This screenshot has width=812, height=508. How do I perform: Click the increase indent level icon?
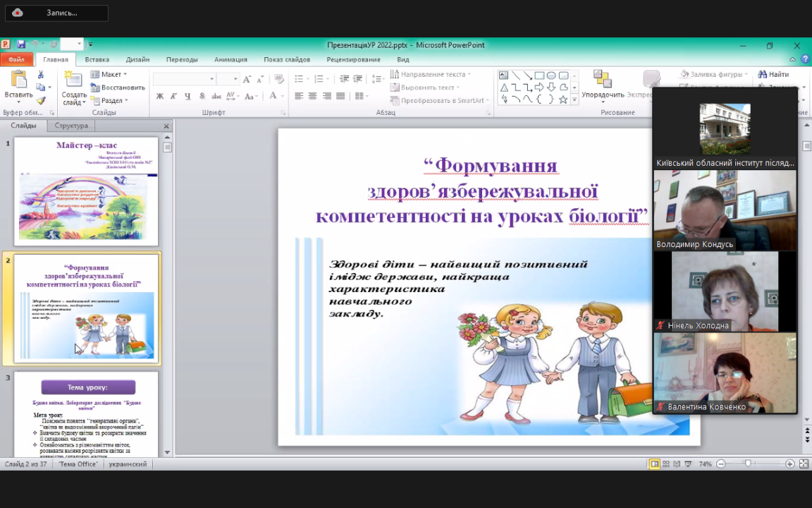point(357,79)
